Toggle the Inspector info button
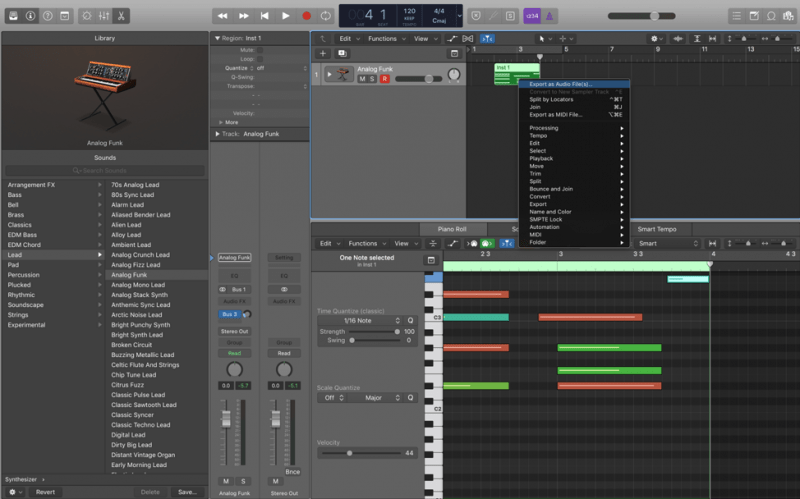Image resolution: width=800 pixels, height=499 pixels. 31,16
